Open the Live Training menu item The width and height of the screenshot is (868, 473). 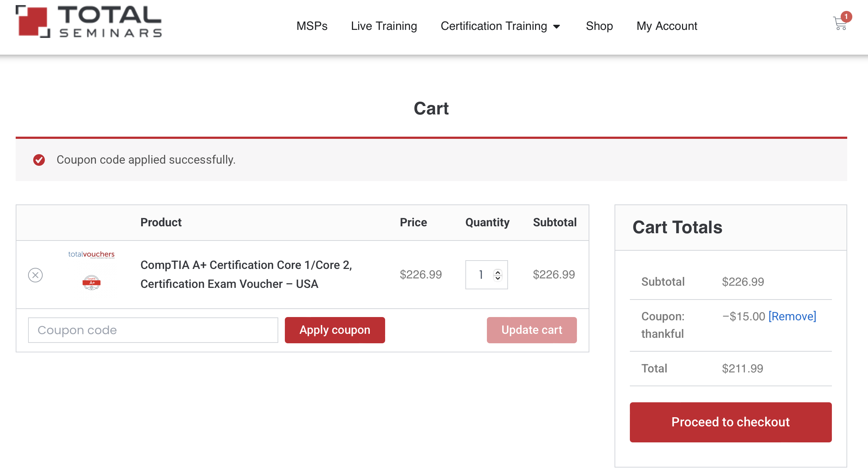tap(384, 26)
